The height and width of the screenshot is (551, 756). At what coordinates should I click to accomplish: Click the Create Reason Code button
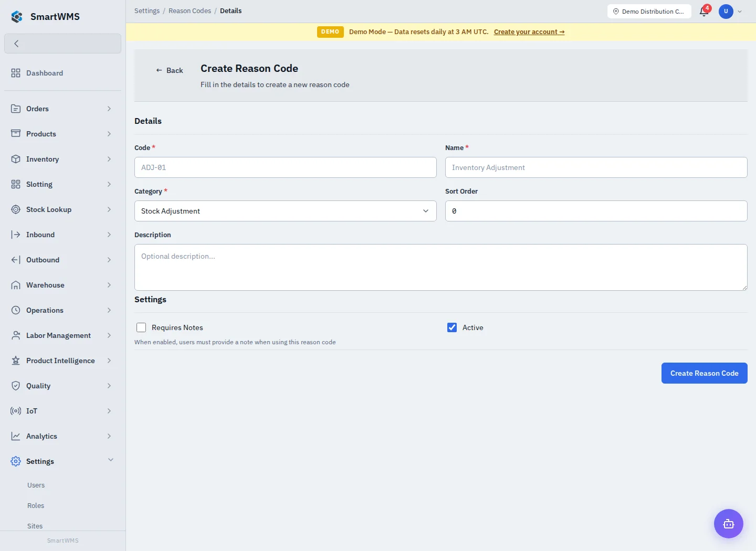coord(705,373)
